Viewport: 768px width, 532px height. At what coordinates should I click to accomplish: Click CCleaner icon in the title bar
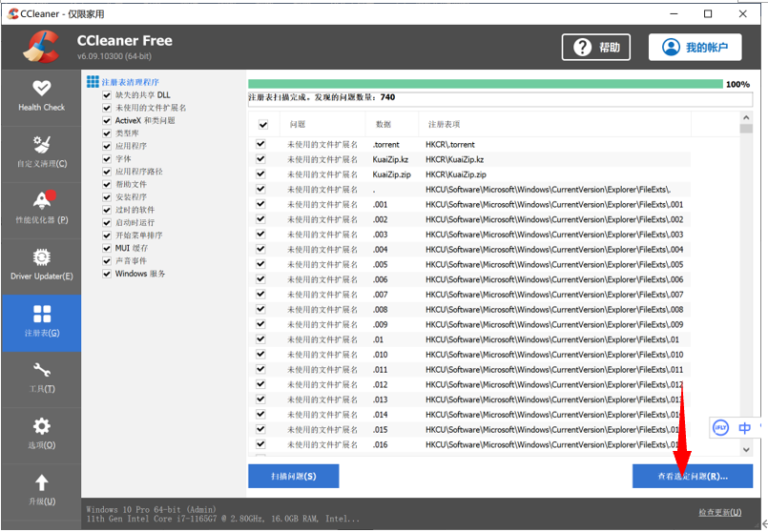(12, 13)
